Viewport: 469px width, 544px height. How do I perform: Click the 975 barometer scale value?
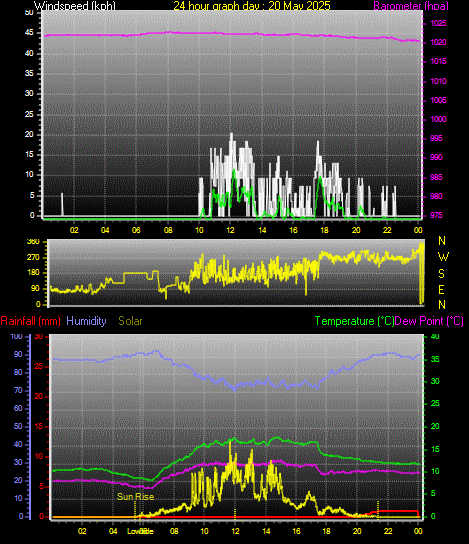click(436, 215)
